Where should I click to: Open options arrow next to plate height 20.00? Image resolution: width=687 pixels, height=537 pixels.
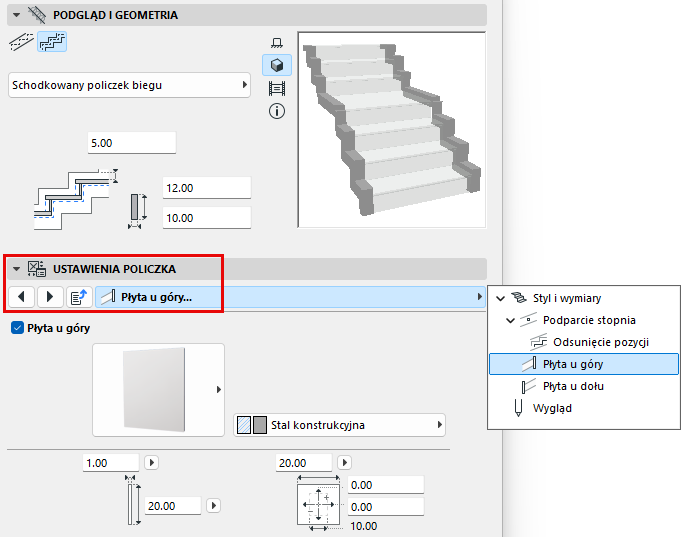pos(213,505)
